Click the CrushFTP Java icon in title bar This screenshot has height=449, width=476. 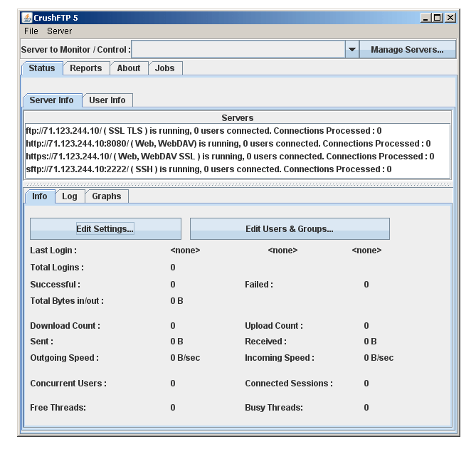pos(27,18)
